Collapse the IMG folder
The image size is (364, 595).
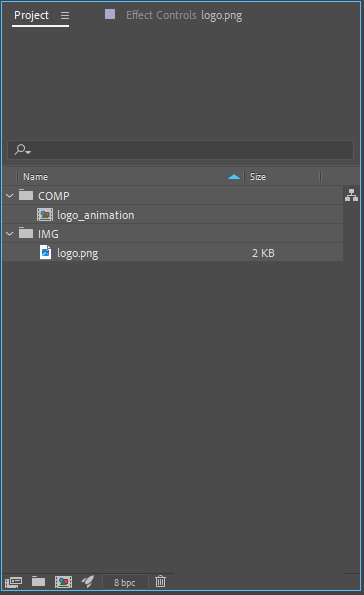click(10, 234)
